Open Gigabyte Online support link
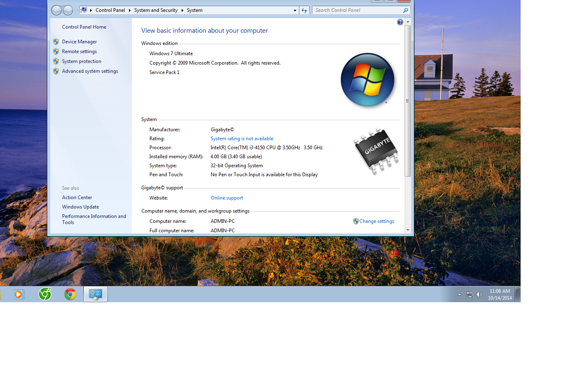 (x=227, y=198)
